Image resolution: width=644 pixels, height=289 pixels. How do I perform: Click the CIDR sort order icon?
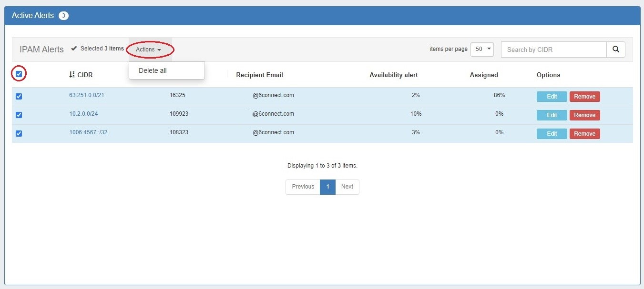(x=72, y=75)
